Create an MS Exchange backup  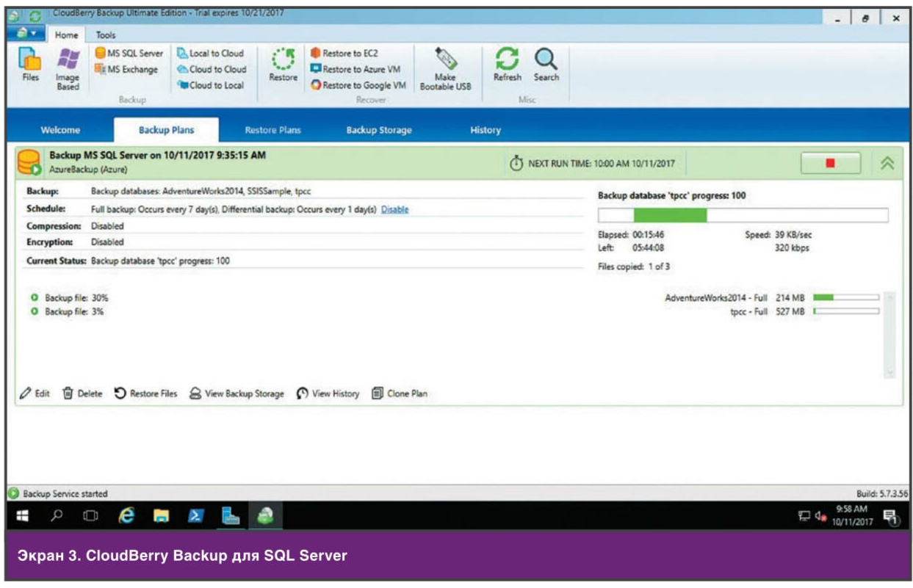(x=126, y=70)
